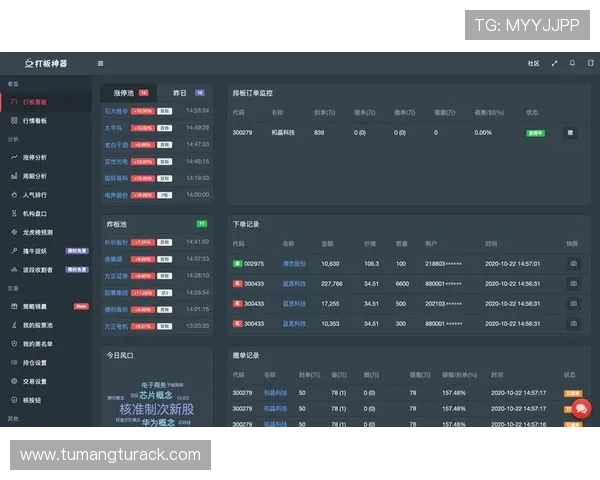Image resolution: width=600 pixels, height=480 pixels.
Task: Click the 机构盘口 icon in sidebar
Action: click(x=13, y=213)
